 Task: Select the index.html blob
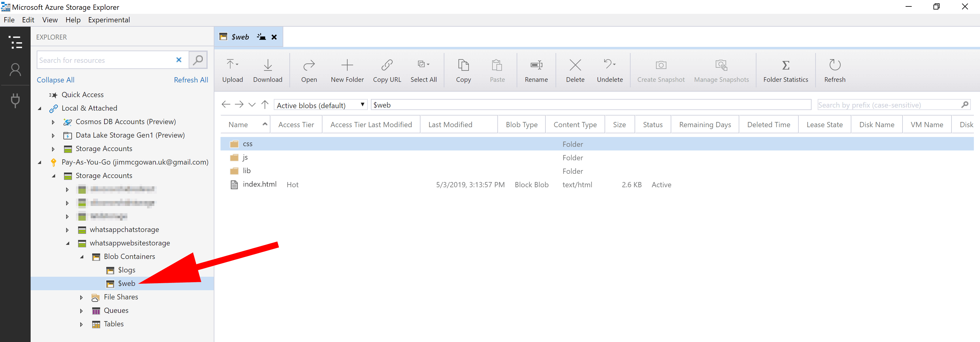pos(597,184)
